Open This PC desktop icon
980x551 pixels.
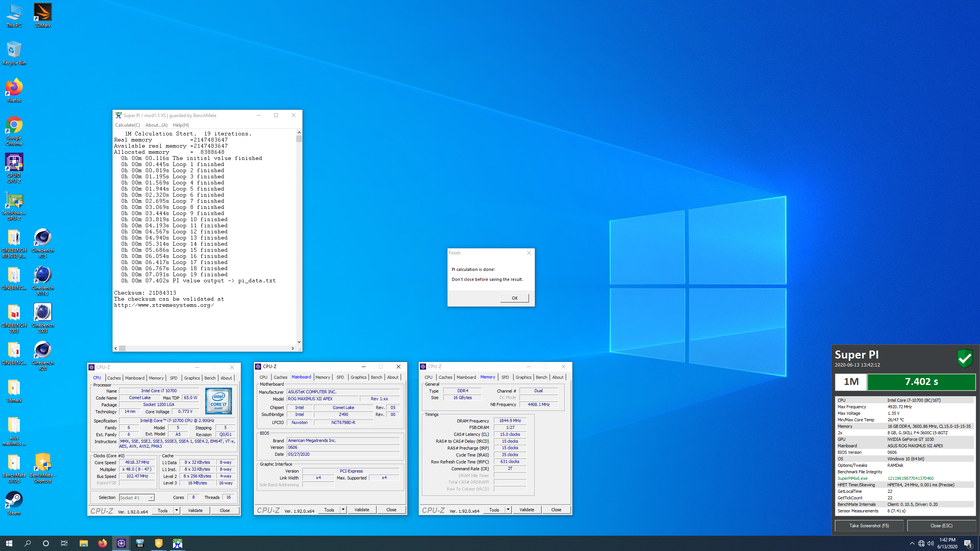pos(14,15)
